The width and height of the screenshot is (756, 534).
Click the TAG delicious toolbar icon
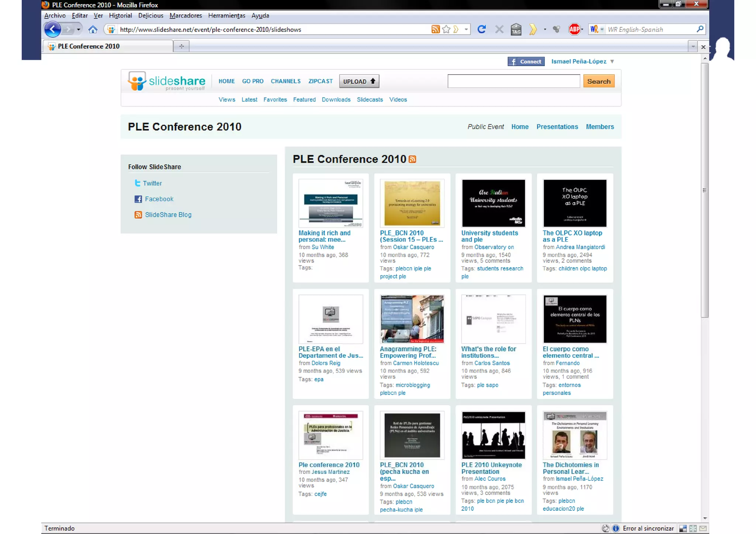click(x=516, y=29)
